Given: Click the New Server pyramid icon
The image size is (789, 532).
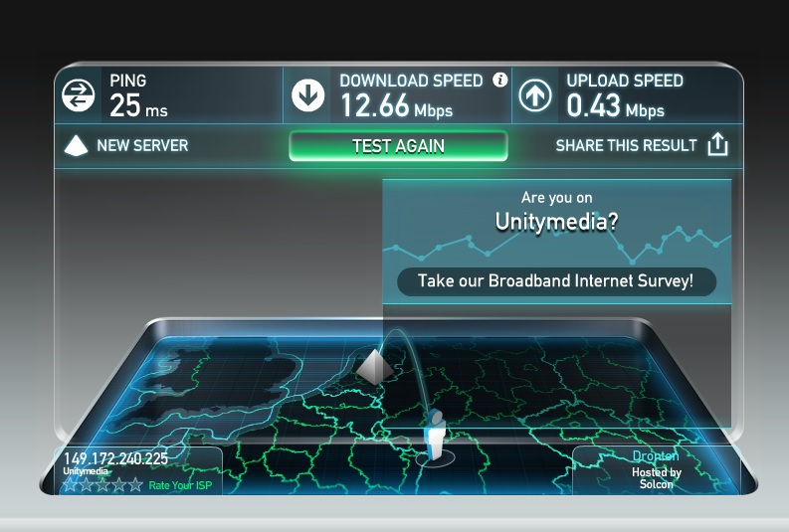Looking at the screenshot, I should [76, 145].
